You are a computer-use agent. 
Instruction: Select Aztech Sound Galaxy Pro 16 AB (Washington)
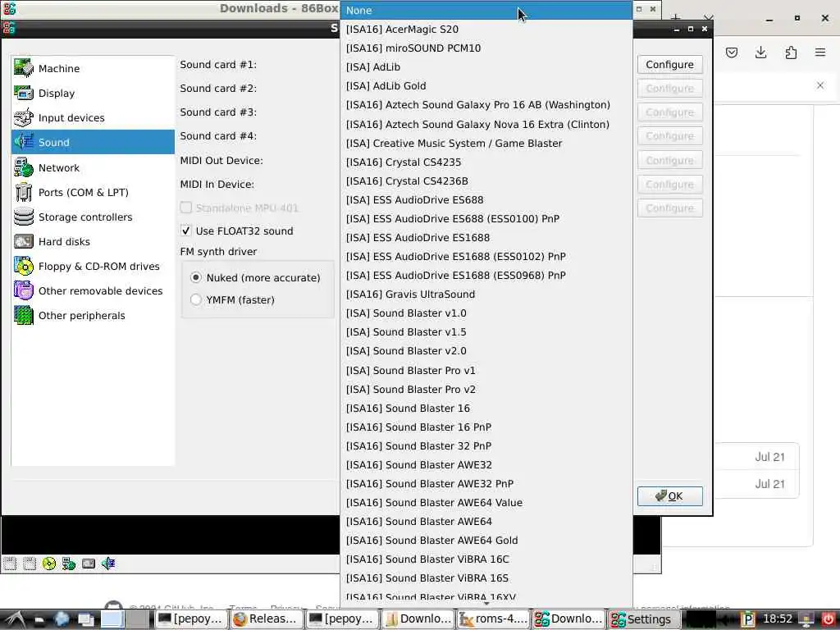pyautogui.click(x=486, y=104)
